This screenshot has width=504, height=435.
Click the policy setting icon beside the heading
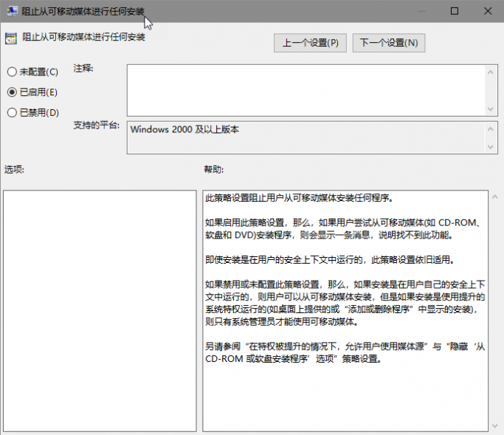coord(11,38)
